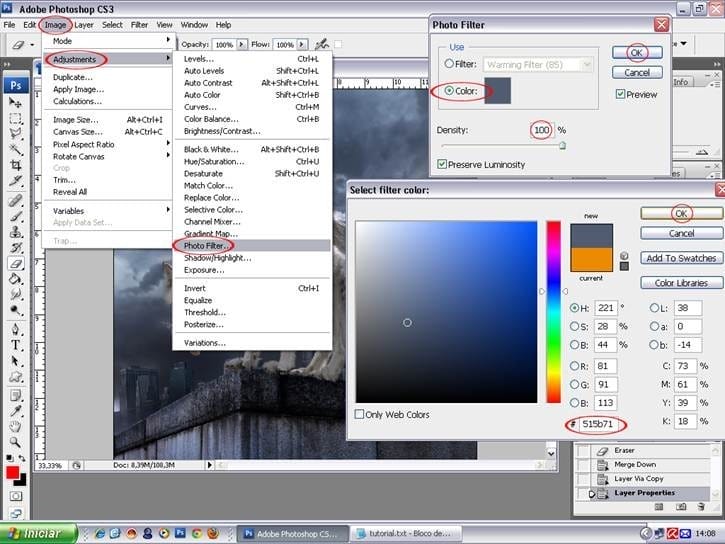Select the Type tool
Screen dimensions: 725x544
coord(15,345)
